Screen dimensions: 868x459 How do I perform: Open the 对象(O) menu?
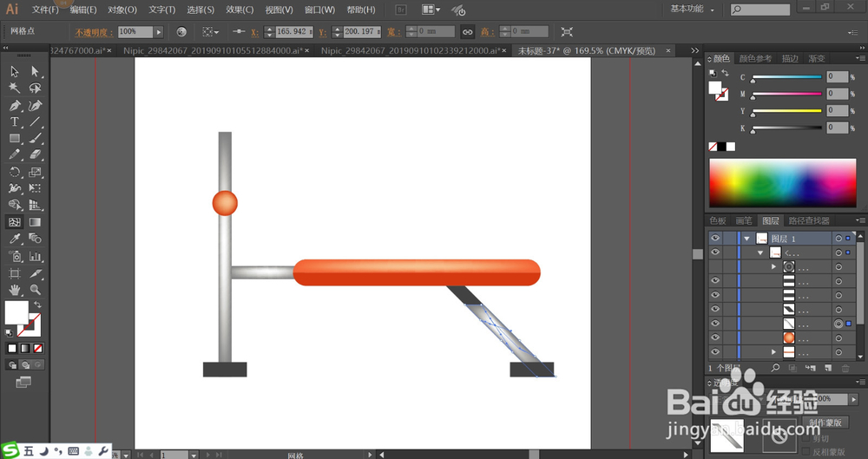click(122, 10)
